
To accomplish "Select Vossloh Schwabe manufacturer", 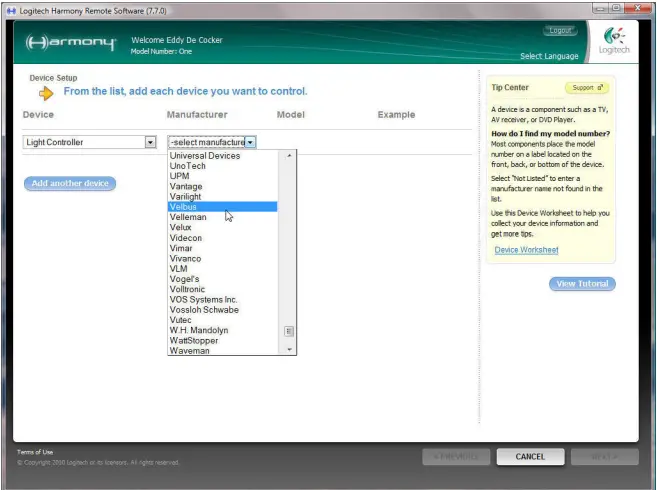I will click(222, 310).
